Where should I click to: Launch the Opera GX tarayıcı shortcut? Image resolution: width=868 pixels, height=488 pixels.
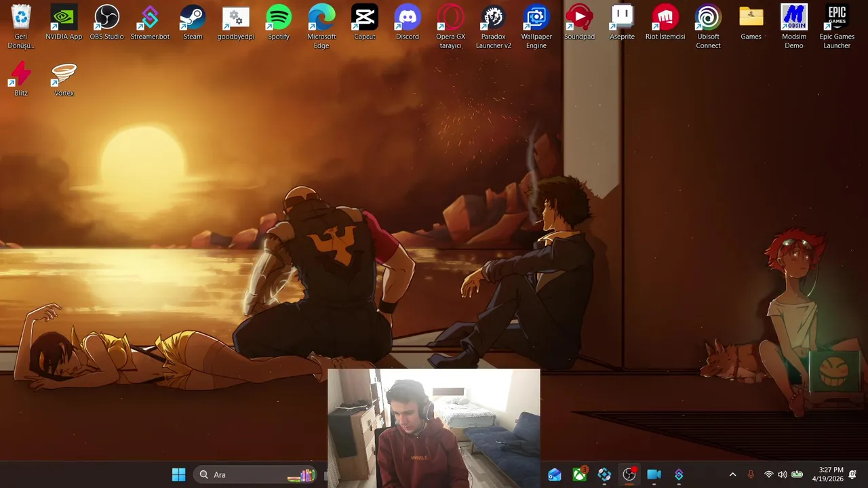(450, 26)
